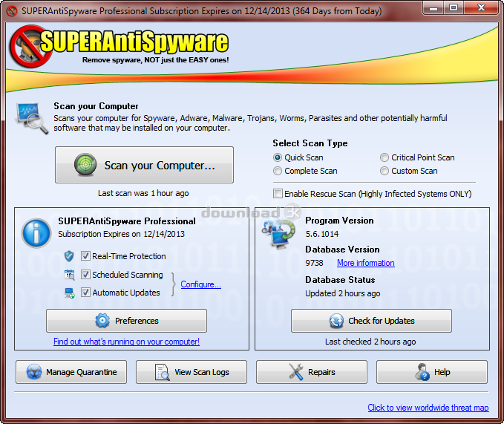
Task: Click Subscription Expires on 12/14/2013 text
Action: [x=121, y=234]
